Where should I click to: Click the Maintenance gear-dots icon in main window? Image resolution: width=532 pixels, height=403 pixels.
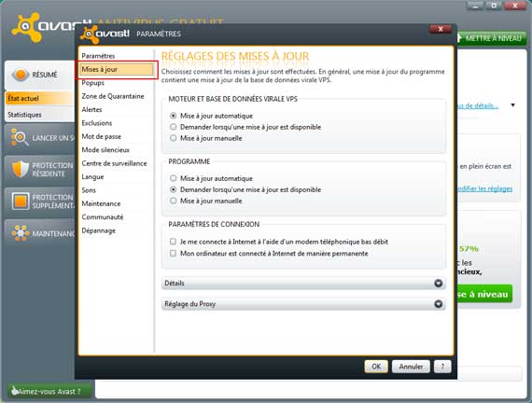21,233
